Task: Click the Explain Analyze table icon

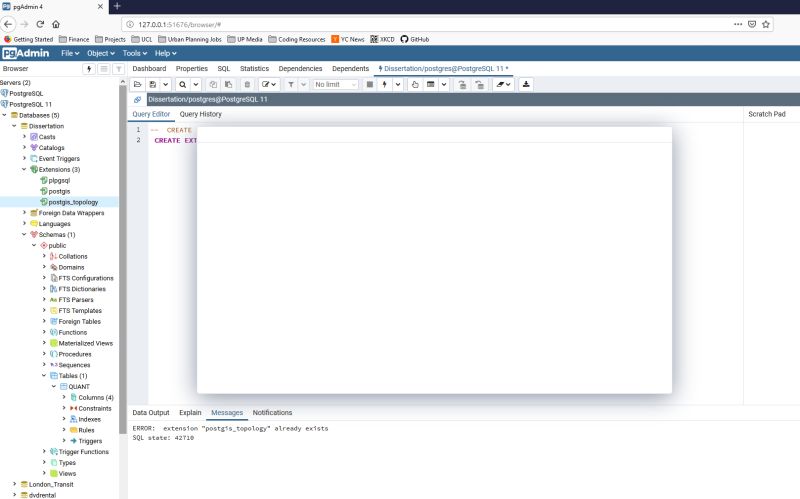Action: (431, 85)
